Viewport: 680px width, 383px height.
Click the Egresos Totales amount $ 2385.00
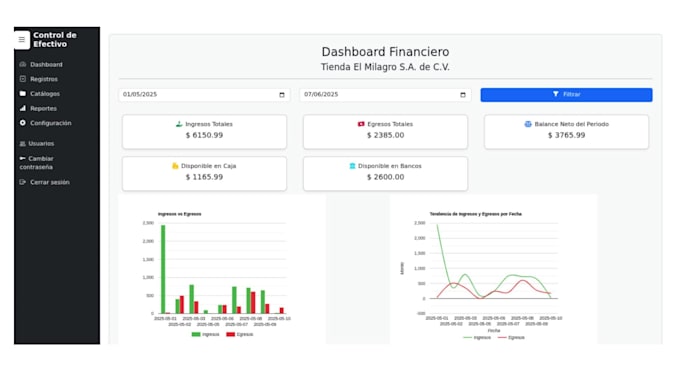pyautogui.click(x=386, y=135)
